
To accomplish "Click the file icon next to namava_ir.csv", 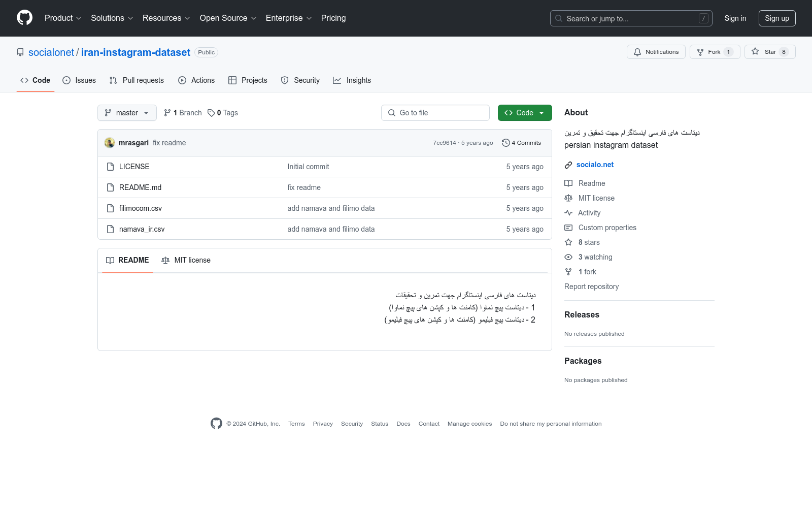I will click(110, 229).
